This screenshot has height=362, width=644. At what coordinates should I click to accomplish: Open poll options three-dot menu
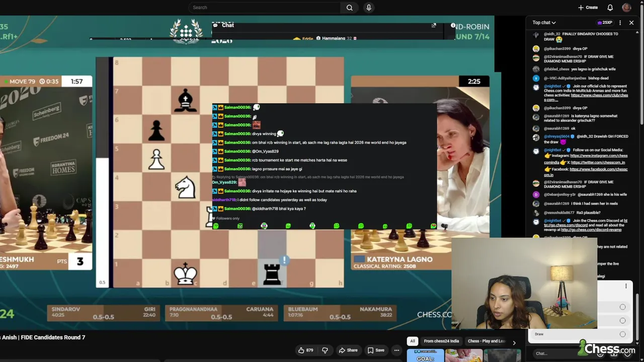point(626,286)
